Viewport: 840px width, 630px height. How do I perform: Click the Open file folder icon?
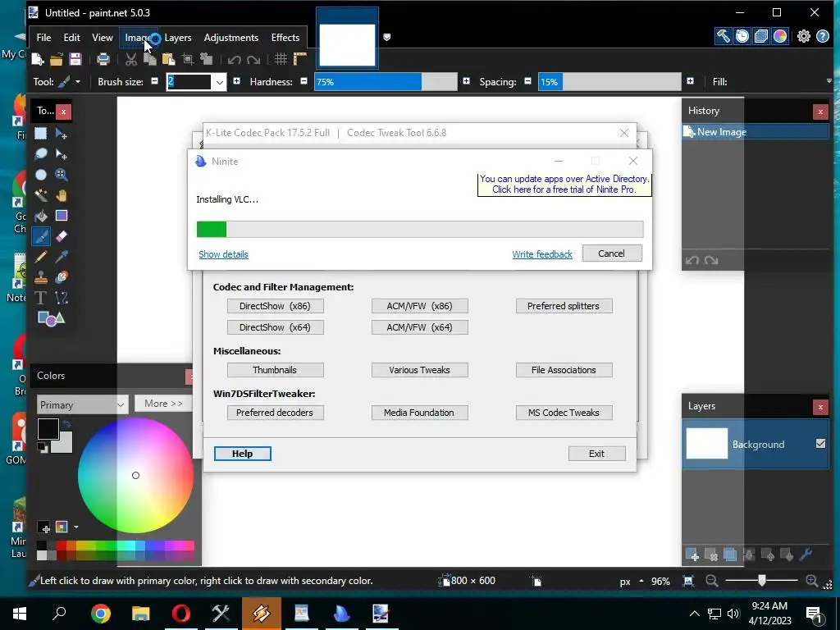57,59
